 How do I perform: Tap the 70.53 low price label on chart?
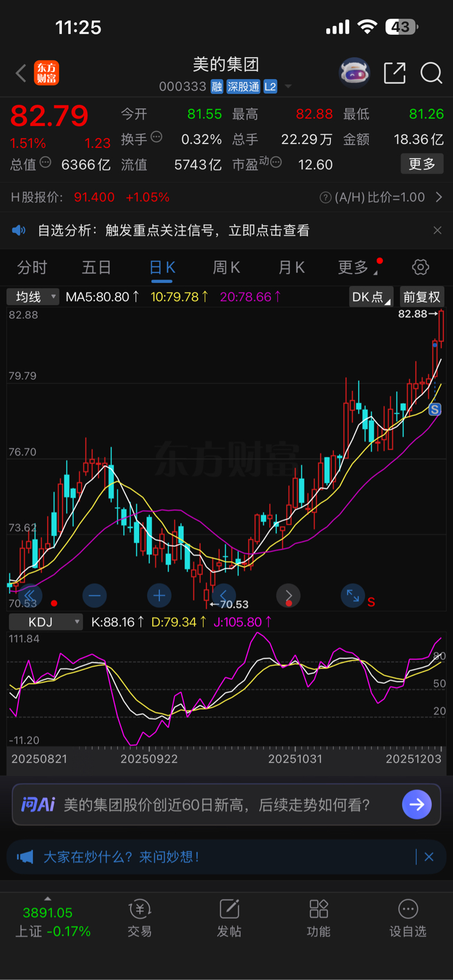234,604
